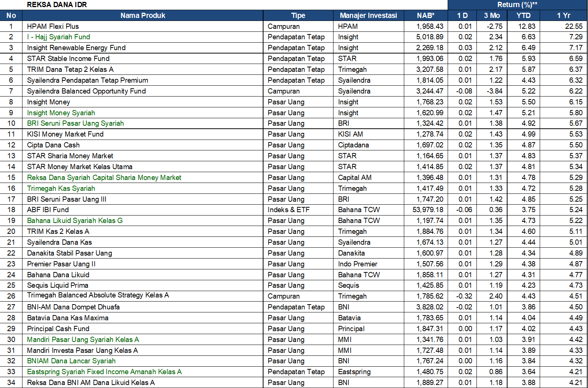Screen dimensions: 588x388
Task: Click the 'Principal Cash Fund' product
Action: tap(58, 329)
